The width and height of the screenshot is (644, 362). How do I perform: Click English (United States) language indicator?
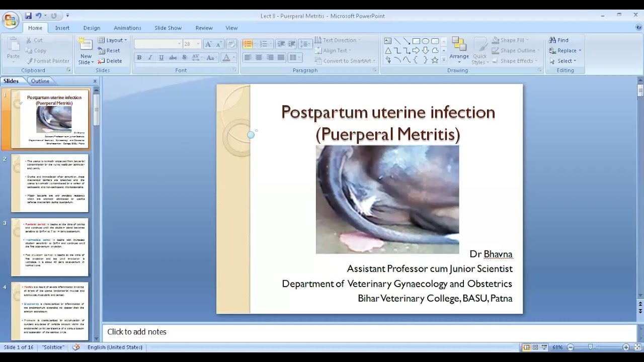[x=115, y=347]
